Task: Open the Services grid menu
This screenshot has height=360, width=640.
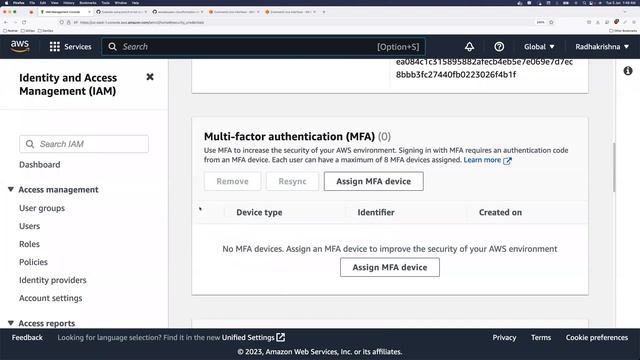Action: pos(70,47)
